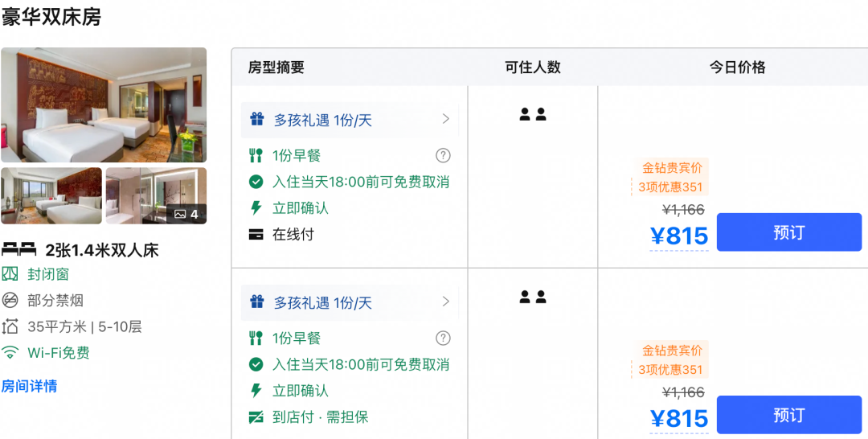Click the help icon beside second 1份早餐
Viewport: 868px width, 439px height.
443,338
